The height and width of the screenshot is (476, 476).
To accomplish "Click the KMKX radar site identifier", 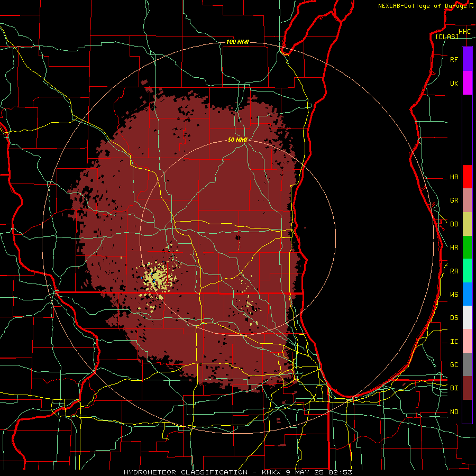I will coord(270,472).
